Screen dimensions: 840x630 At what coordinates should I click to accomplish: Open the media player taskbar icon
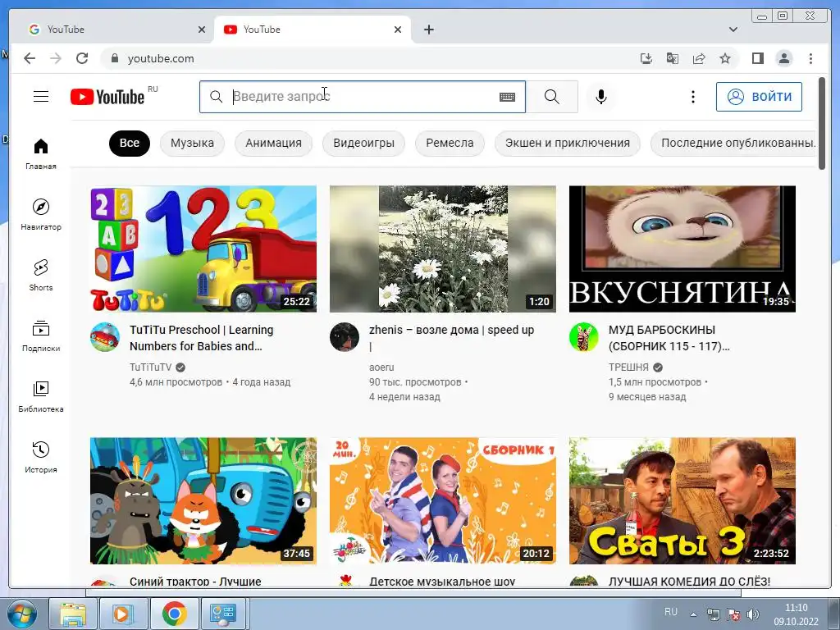[x=123, y=614]
